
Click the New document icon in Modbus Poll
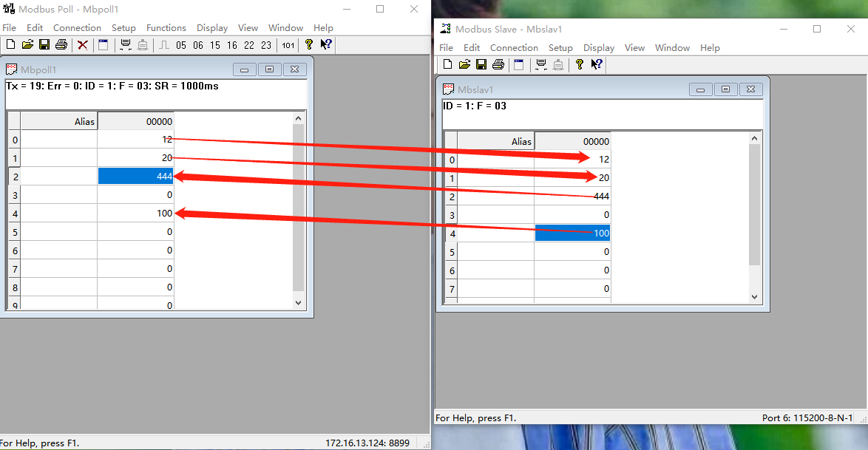click(11, 45)
